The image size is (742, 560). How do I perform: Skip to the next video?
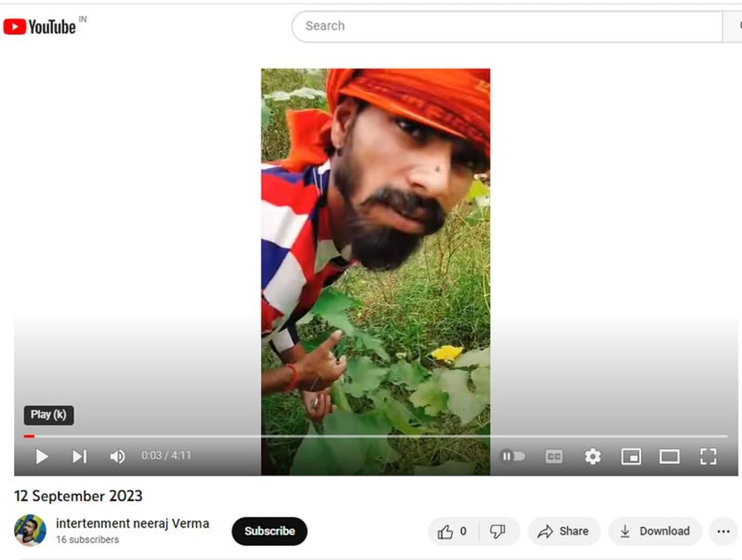click(x=79, y=457)
